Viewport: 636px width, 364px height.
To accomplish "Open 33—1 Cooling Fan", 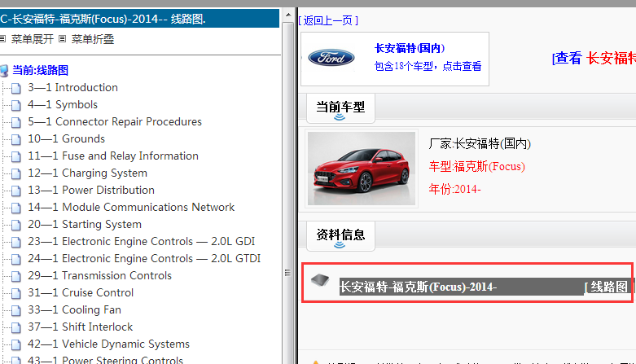I will [x=74, y=309].
